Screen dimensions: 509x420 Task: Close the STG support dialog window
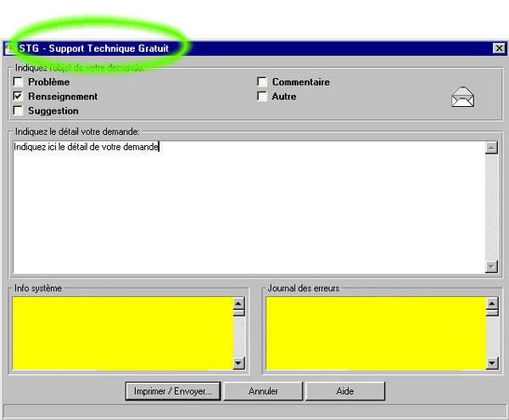pos(499,49)
